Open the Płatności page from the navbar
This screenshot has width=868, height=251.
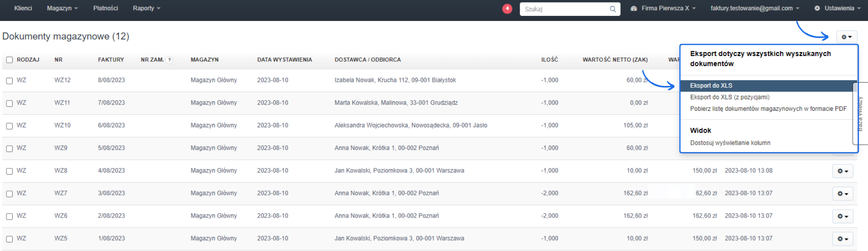(x=105, y=8)
